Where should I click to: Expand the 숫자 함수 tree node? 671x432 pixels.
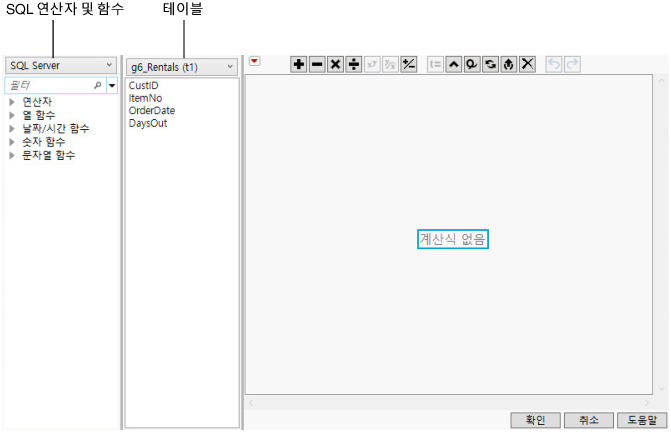(12, 142)
